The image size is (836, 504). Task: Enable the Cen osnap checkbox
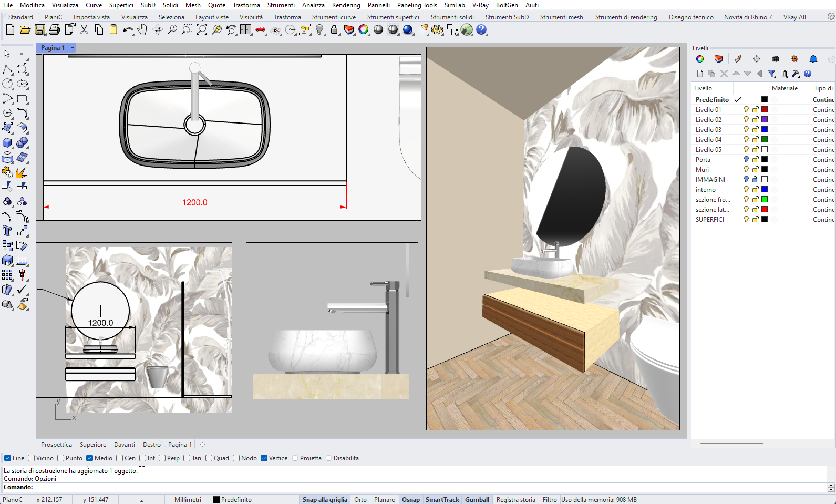click(x=120, y=458)
